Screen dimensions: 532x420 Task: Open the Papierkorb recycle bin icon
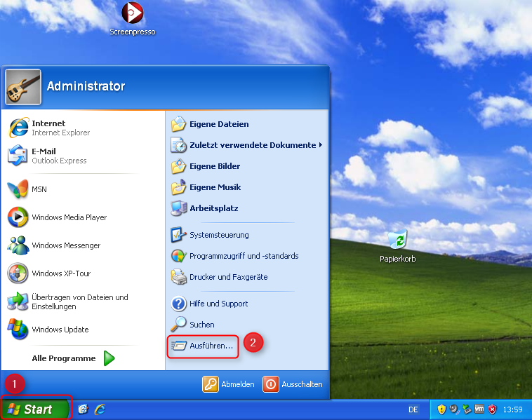click(x=397, y=246)
